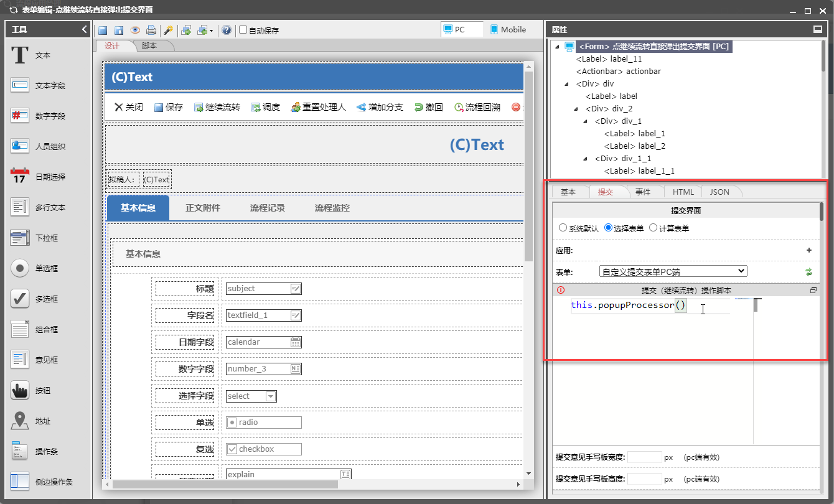
Task: Collapse the <Div> div tree node
Action: (x=566, y=84)
